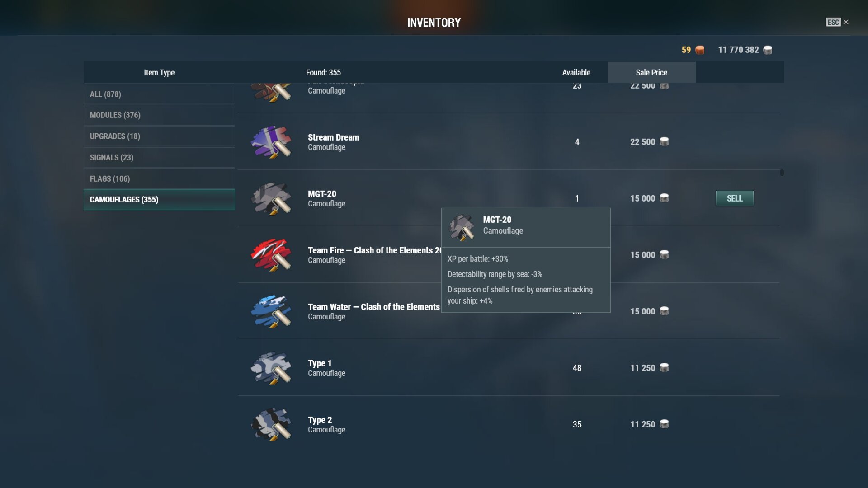Select the Type 2 camouflage row name
The image size is (868, 488).
pyautogui.click(x=320, y=420)
